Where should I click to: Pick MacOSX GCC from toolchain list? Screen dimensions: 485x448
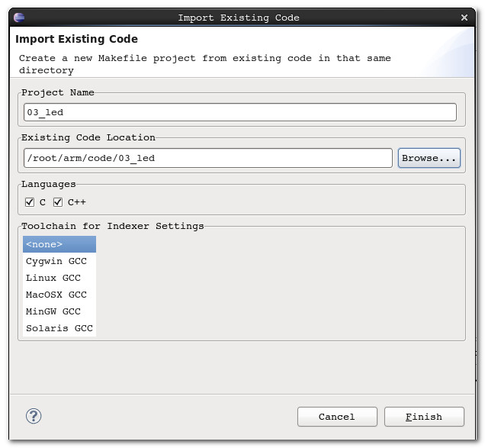[56, 295]
